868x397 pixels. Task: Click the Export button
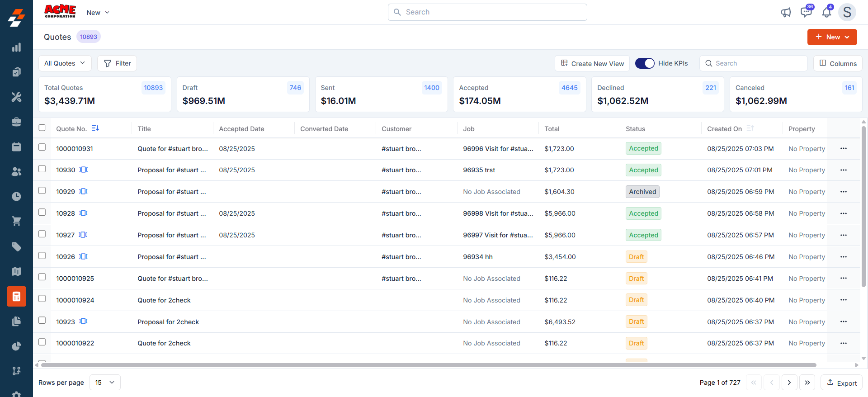pyautogui.click(x=841, y=383)
